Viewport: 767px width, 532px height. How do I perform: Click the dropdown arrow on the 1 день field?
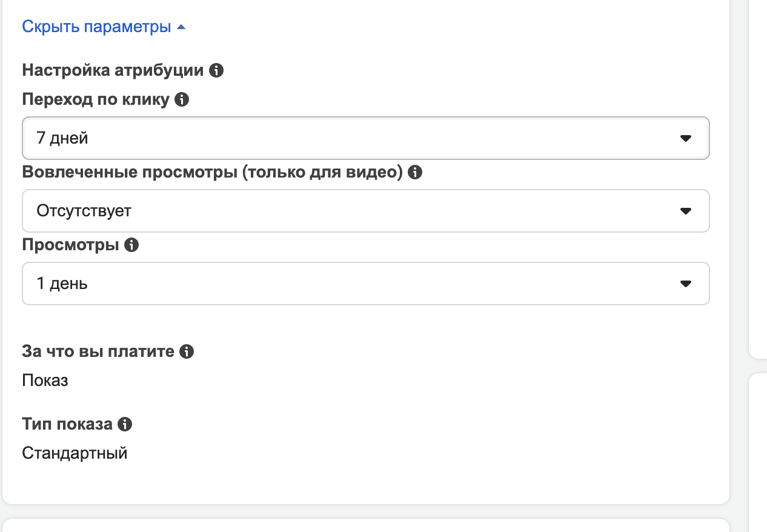point(685,284)
